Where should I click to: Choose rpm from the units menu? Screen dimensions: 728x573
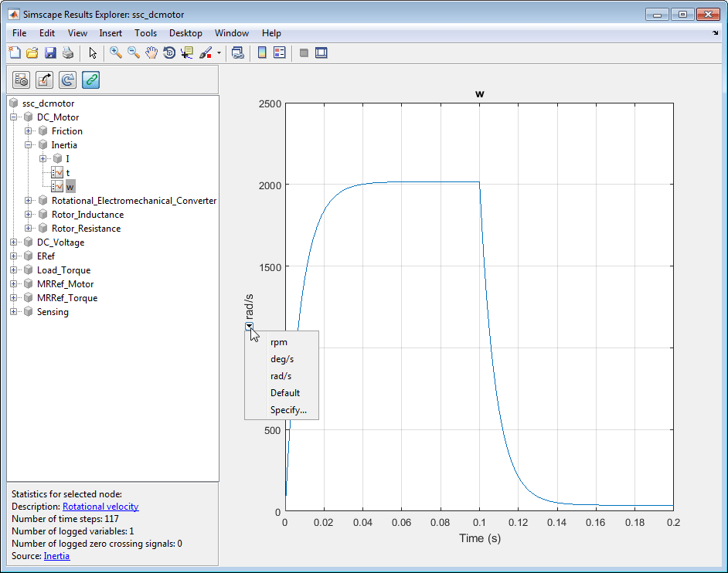(279, 342)
